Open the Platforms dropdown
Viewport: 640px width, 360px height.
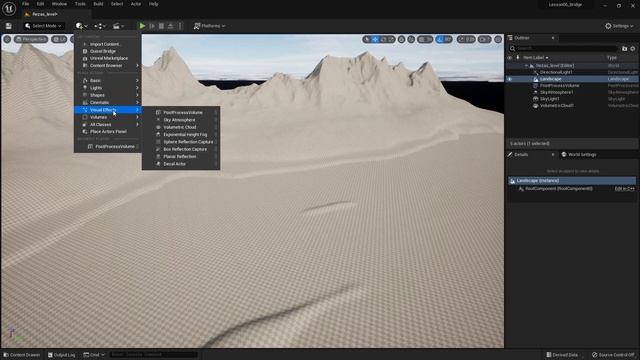pos(209,26)
